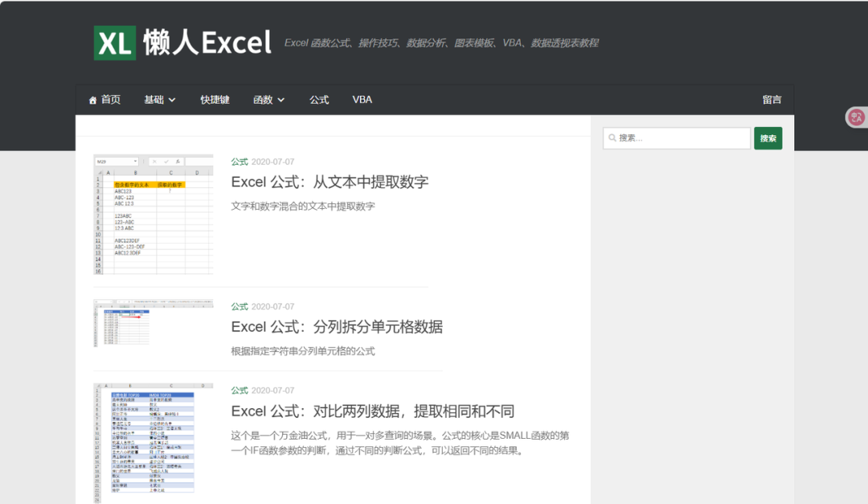Click the thumbnail for 从文本中提取数字 article
The image size is (868, 504).
click(153, 215)
